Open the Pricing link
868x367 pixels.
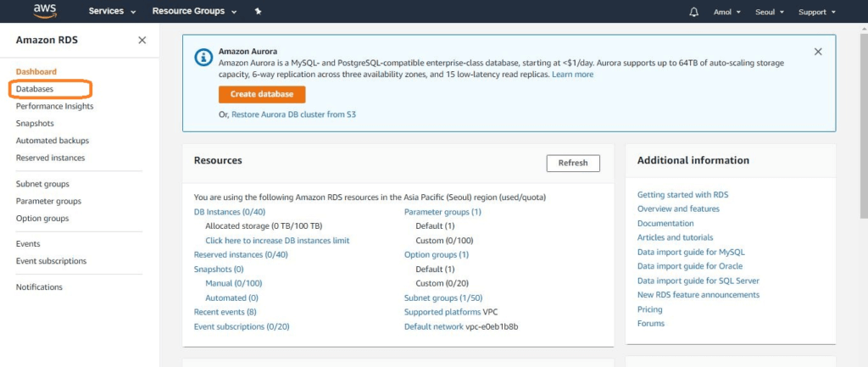(650, 309)
